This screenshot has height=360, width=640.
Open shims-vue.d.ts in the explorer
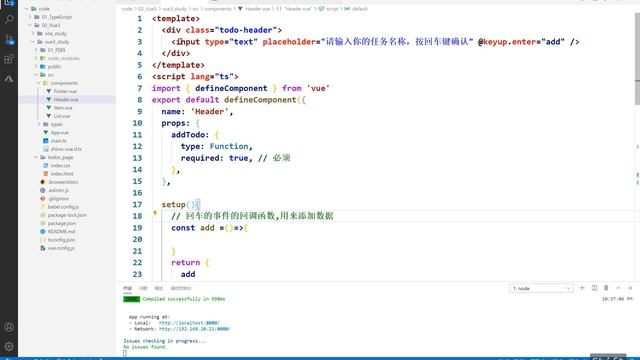pos(66,149)
